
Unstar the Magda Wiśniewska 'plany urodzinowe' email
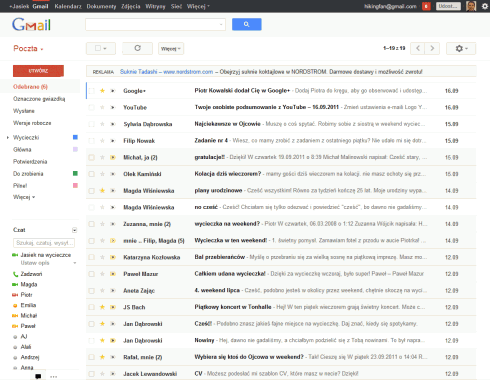tap(102, 191)
